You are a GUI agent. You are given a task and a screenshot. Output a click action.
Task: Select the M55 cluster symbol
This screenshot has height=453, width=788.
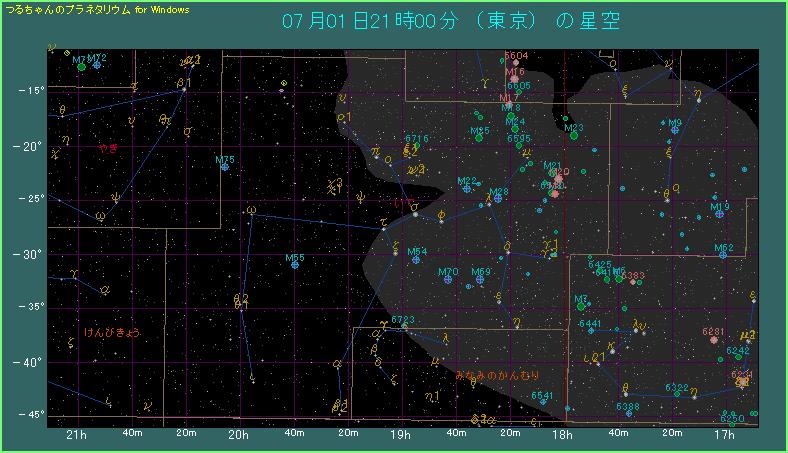point(295,265)
